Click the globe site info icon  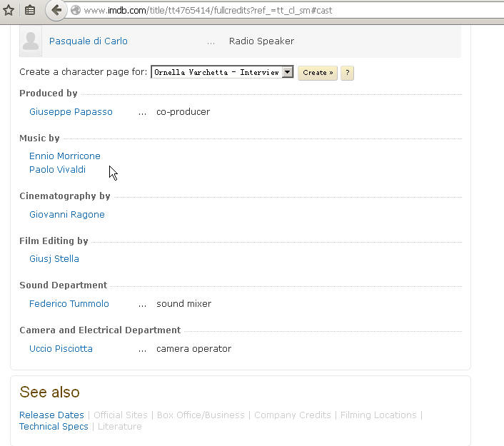tap(76, 10)
